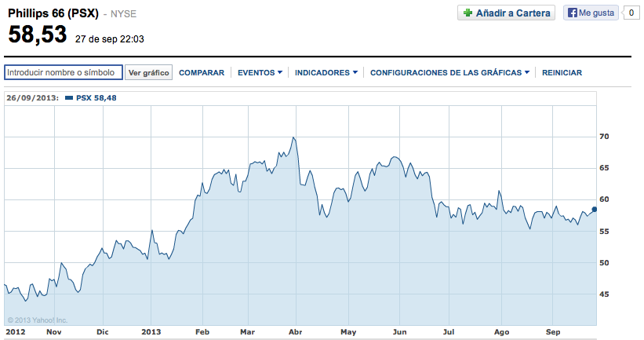Viewport: 644px width, 340px height.
Task: Click the Phillips 66 (PSX) title
Action: [x=53, y=13]
